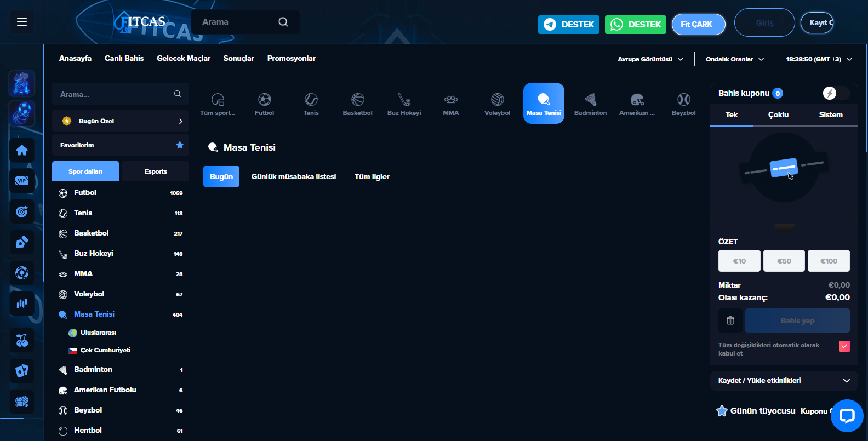Uncheck automatic changes acceptance checkbox
The image size is (868, 441).
click(x=844, y=346)
